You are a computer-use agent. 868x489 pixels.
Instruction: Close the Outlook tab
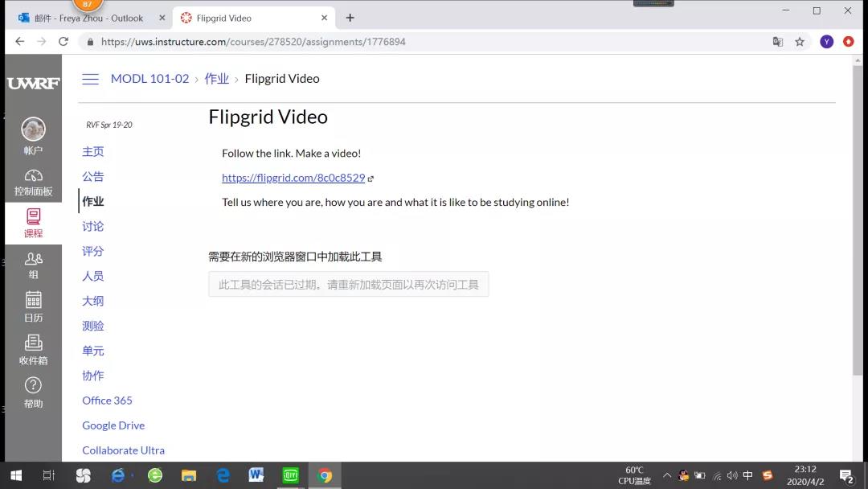click(x=162, y=18)
